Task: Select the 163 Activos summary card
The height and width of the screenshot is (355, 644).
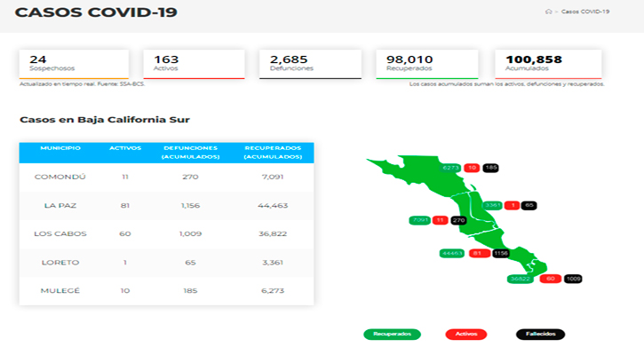Action: [193, 63]
